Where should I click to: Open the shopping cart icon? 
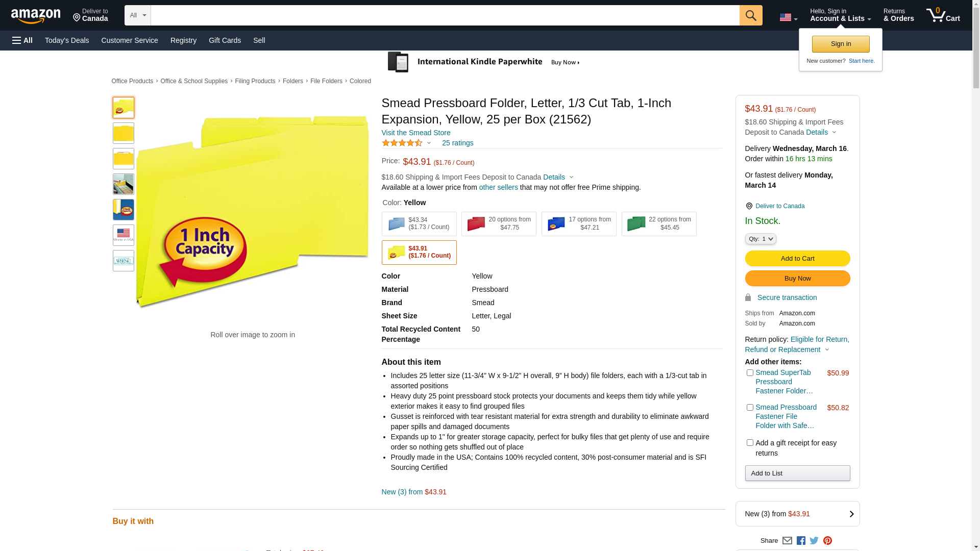click(943, 15)
